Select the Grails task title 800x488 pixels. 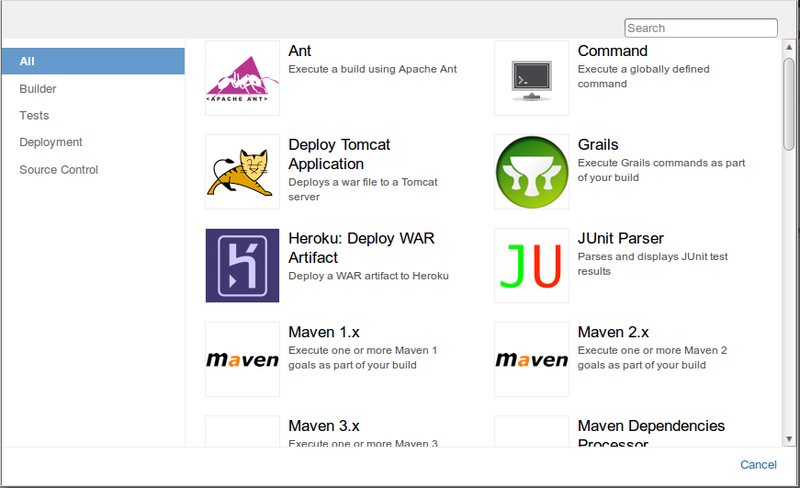[x=598, y=145]
